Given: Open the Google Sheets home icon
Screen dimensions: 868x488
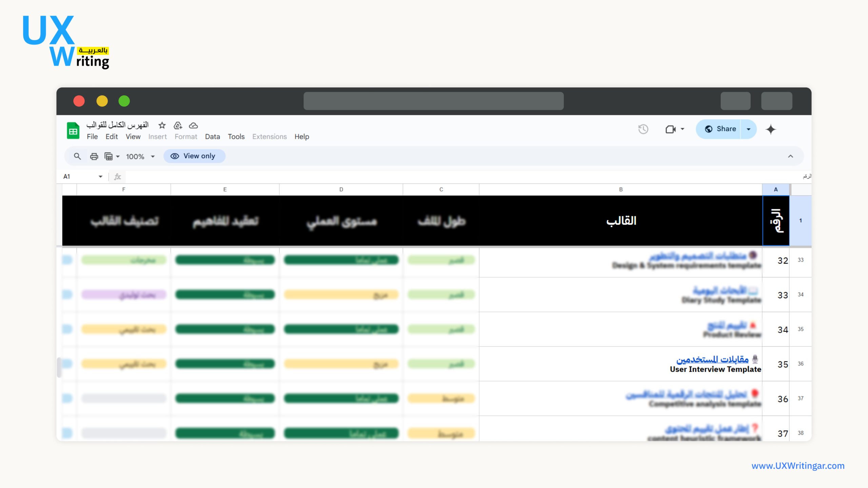Looking at the screenshot, I should pos(73,131).
